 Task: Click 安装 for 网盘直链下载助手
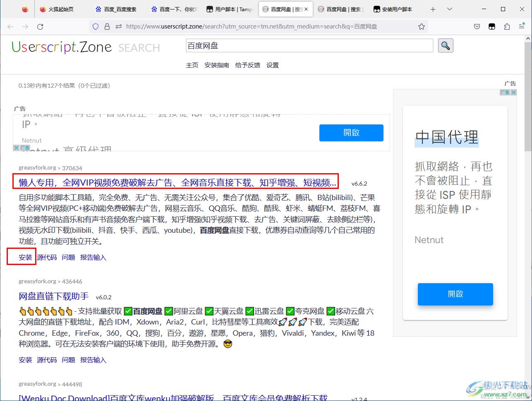[x=25, y=360]
